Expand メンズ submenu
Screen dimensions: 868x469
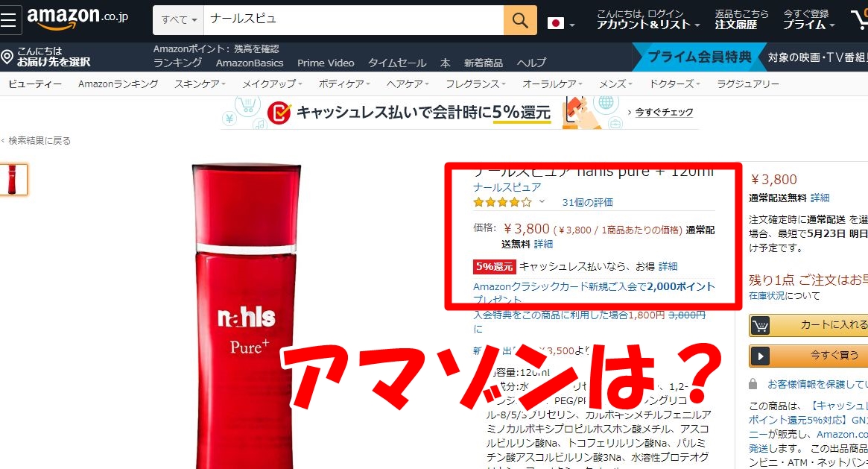(x=615, y=84)
